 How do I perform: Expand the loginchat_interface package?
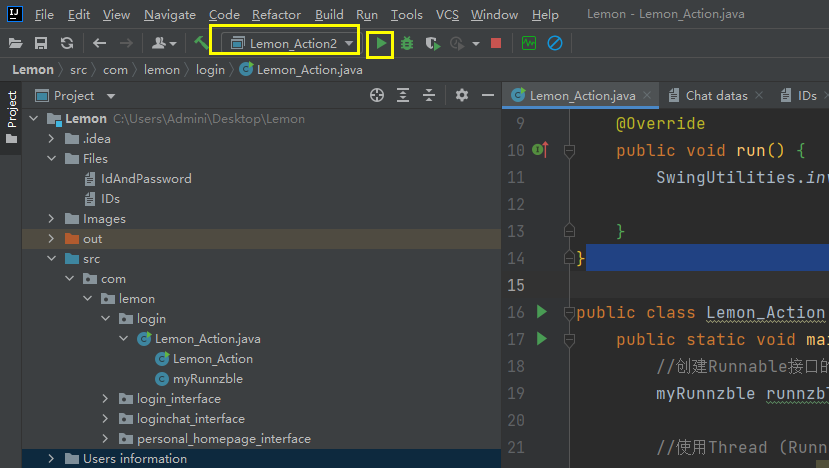click(x=105, y=418)
